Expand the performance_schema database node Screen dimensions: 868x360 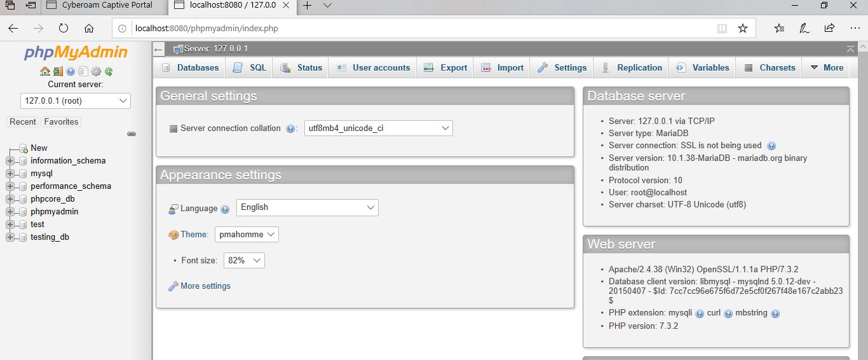click(x=10, y=186)
